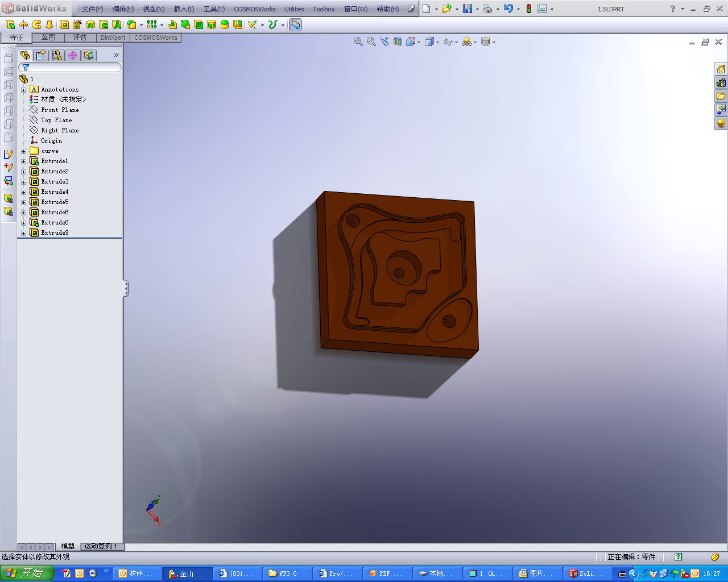This screenshot has width=728, height=582.
Task: Open the 视图(V) menu
Action: click(154, 9)
